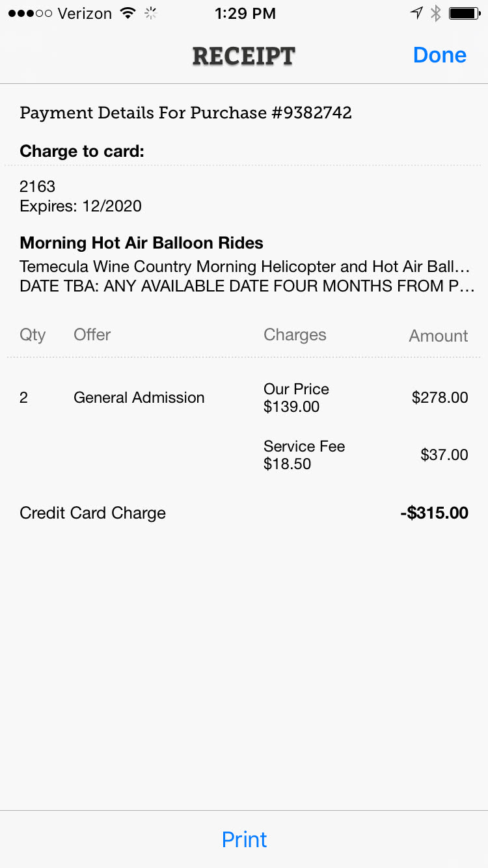Tap the card expiration date line
This screenshot has height=868, width=488.
point(81,207)
